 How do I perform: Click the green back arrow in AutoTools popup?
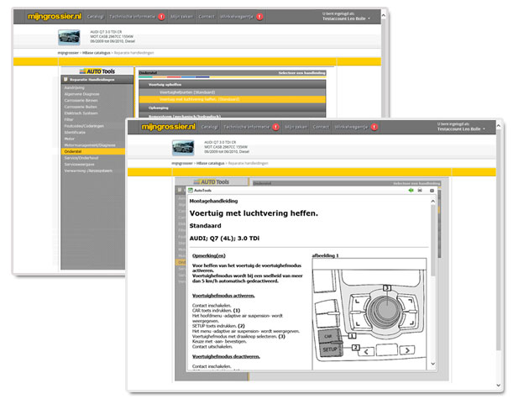[411, 191]
